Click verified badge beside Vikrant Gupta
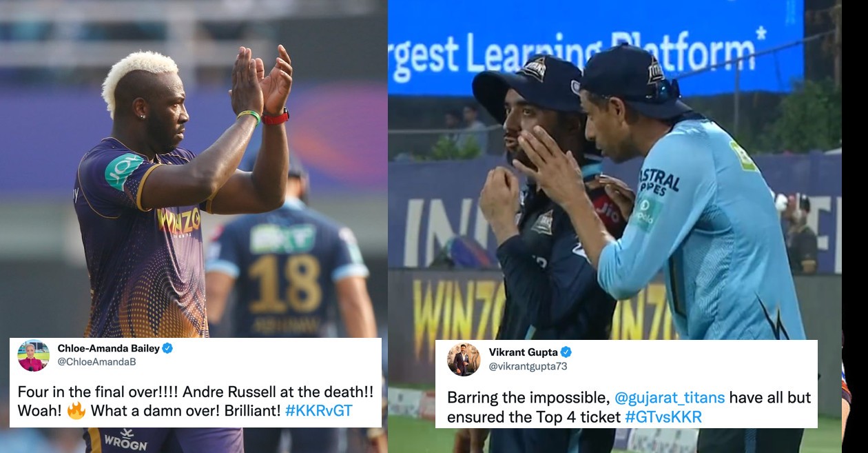Viewport: 868px width, 453px height. 566,352
